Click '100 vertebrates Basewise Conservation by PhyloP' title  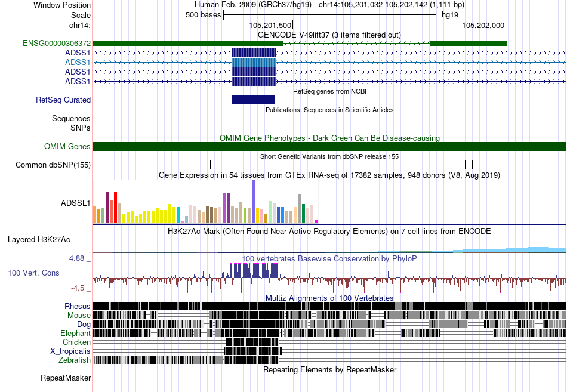click(329, 259)
